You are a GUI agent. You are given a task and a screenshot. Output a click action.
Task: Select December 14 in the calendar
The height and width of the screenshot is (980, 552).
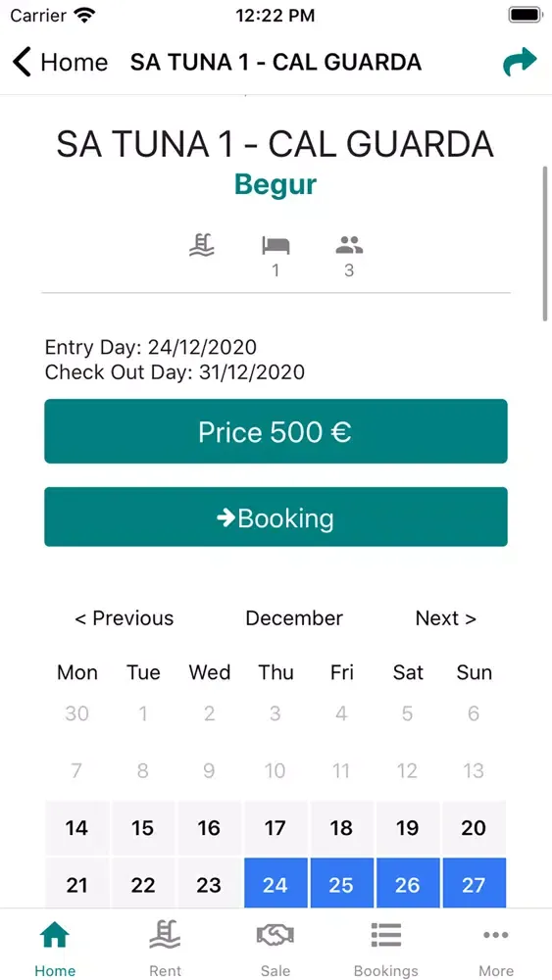(76, 828)
